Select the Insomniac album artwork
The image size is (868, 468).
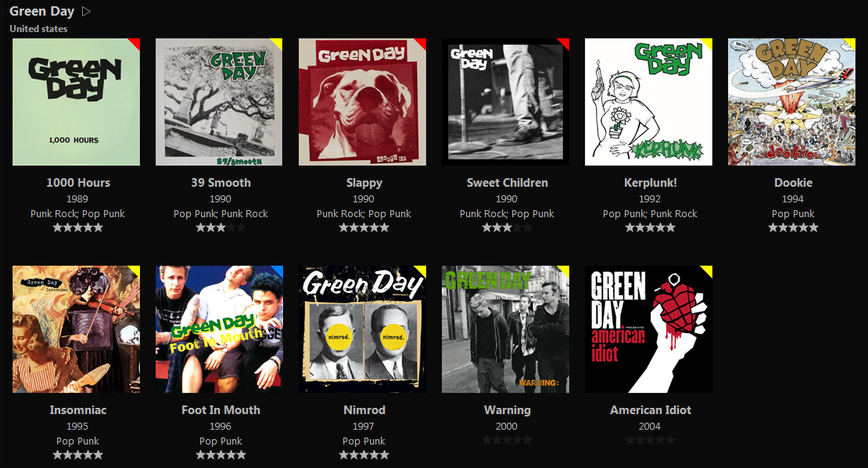[x=76, y=329]
